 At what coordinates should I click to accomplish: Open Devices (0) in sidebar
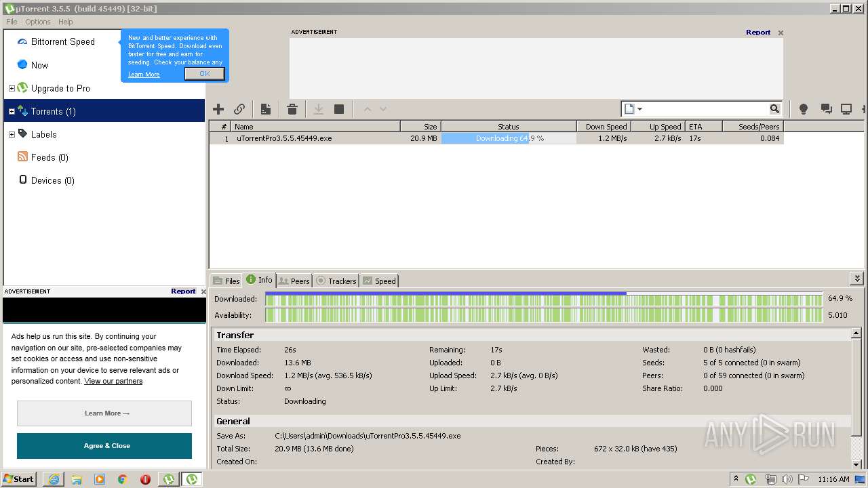pos(52,180)
